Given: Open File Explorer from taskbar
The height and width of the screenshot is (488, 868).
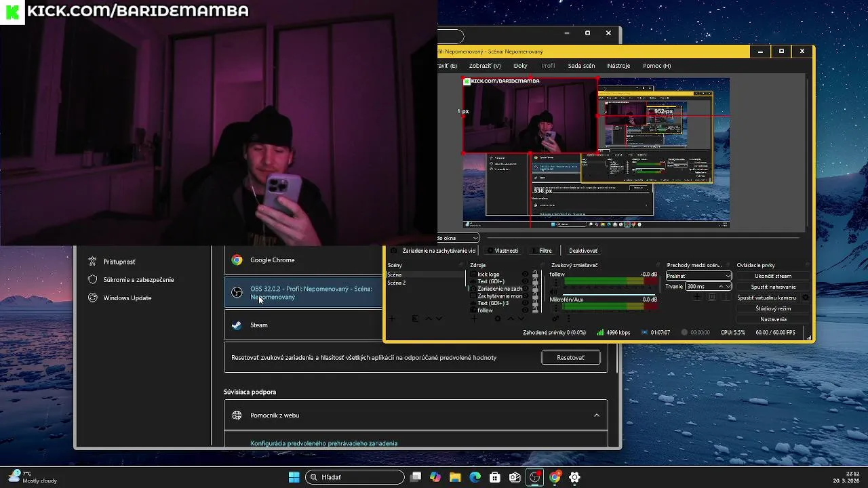Looking at the screenshot, I should coord(455,477).
